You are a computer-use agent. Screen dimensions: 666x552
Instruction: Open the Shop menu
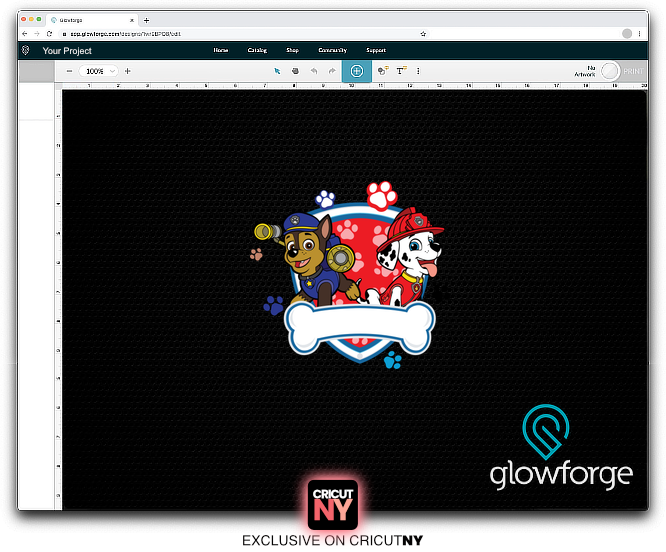click(292, 50)
